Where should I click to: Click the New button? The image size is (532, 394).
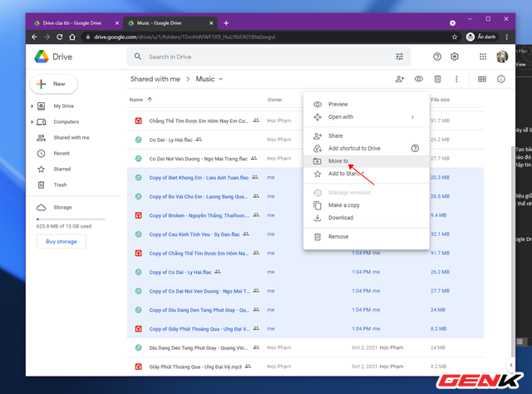coord(54,84)
